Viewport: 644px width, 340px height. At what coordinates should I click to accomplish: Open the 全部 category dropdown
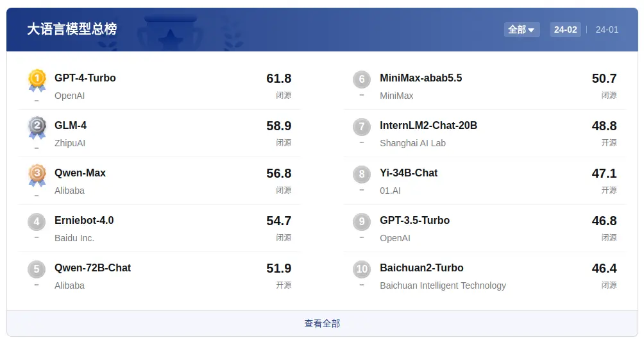tap(521, 30)
